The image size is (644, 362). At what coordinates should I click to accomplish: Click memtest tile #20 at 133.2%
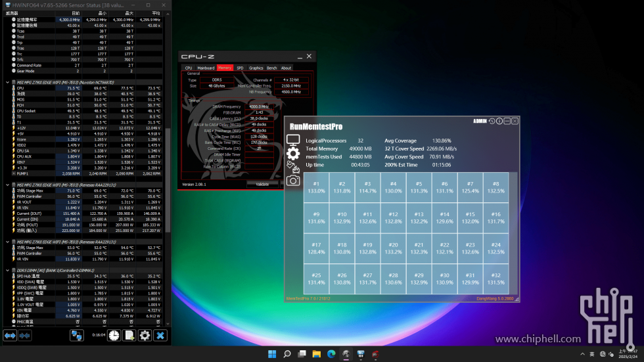click(x=393, y=248)
